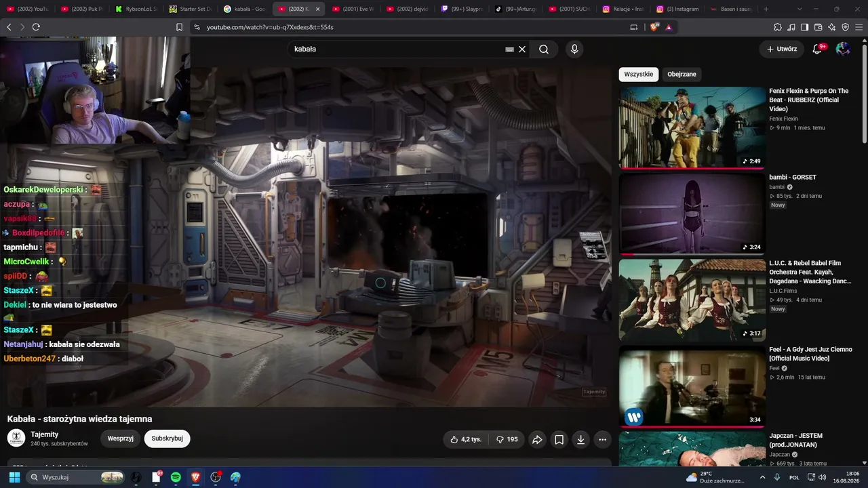The image size is (868, 488).
Task: Click the address bar URL
Action: (x=270, y=27)
